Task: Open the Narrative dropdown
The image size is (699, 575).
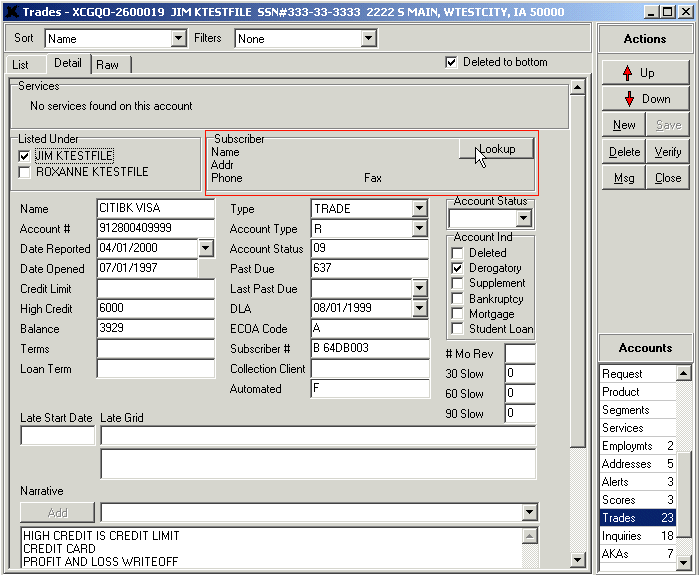Action: click(529, 512)
